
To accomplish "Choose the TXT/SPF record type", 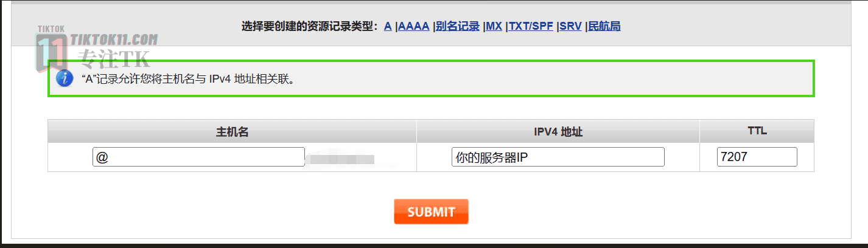I will tap(531, 26).
